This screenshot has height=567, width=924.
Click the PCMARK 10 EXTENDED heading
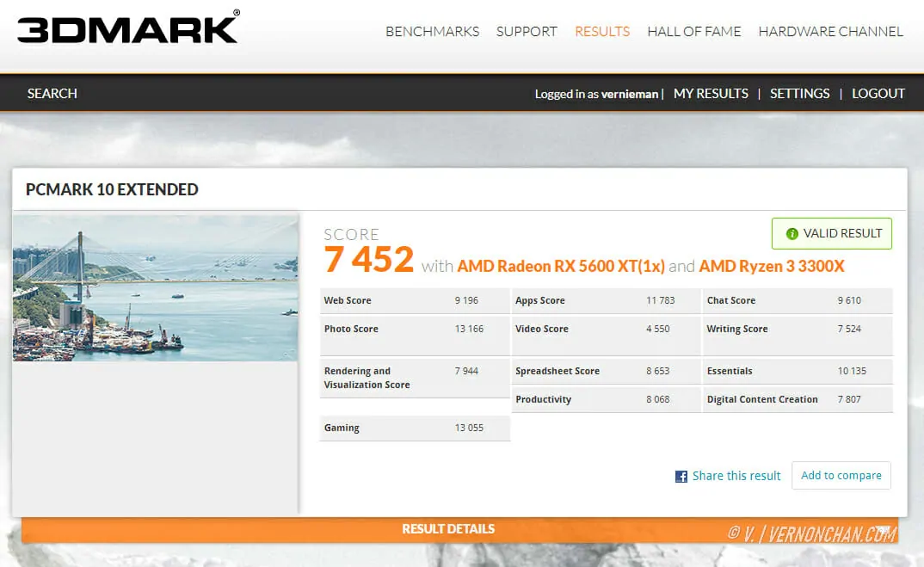tap(112, 190)
